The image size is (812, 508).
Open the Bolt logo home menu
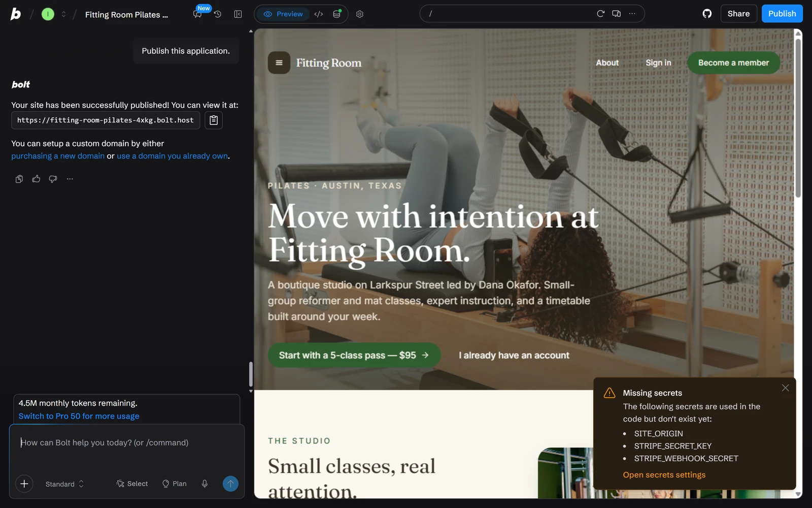[16, 14]
